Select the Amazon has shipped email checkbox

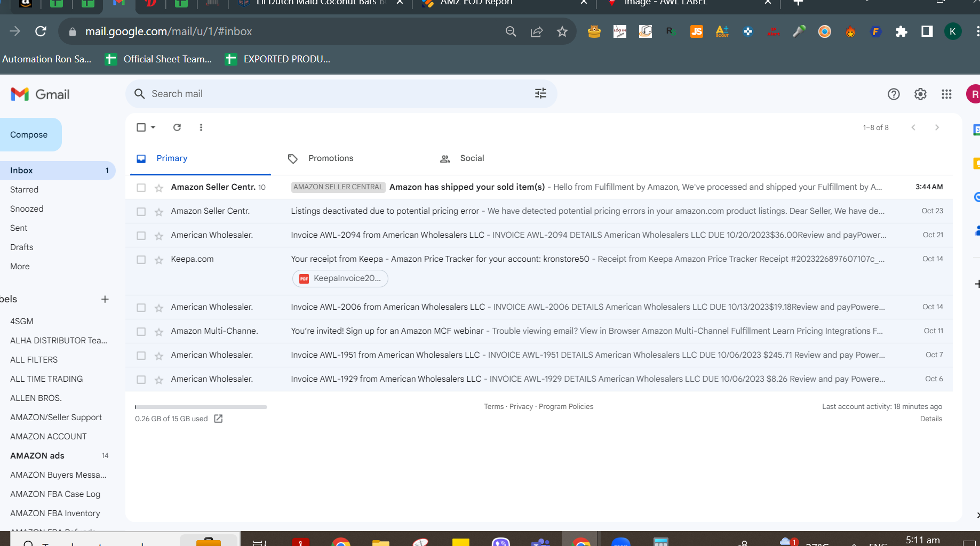coord(141,188)
